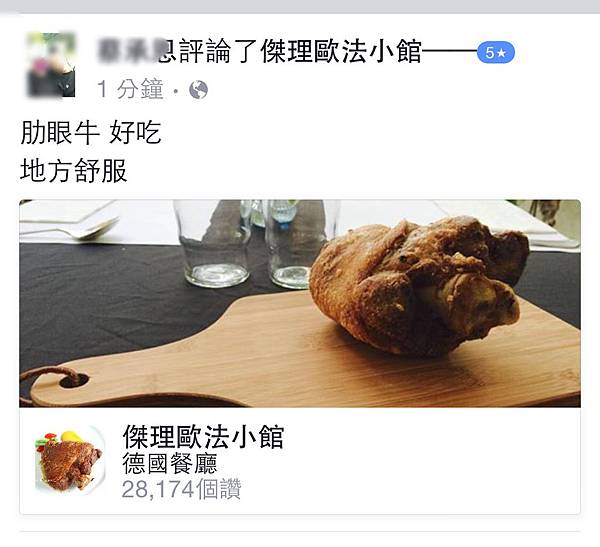Click the gray bar above the post
600x547 pixels.
click(300, 7)
